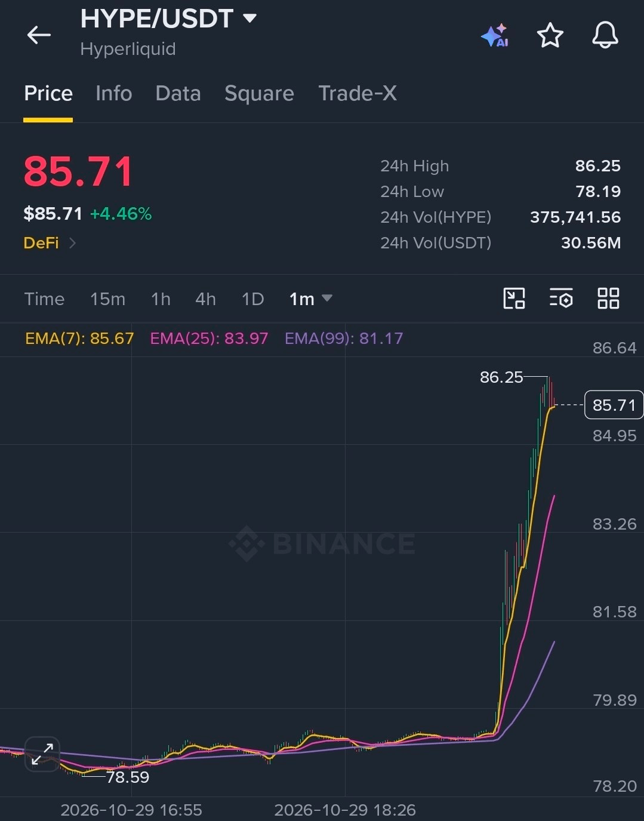Tap the 78.59 low marker on chart
Image resolution: width=644 pixels, height=821 pixels.
pos(128,777)
